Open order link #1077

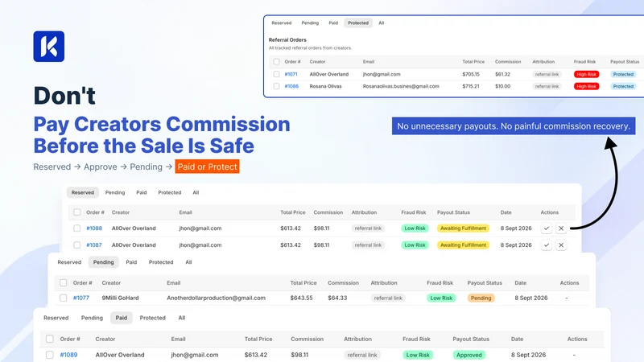(81, 298)
